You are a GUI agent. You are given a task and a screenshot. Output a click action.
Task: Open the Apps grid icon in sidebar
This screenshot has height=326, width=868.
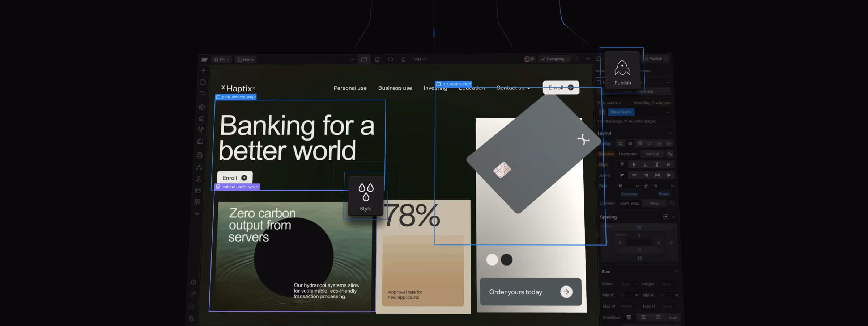pyautogui.click(x=197, y=202)
